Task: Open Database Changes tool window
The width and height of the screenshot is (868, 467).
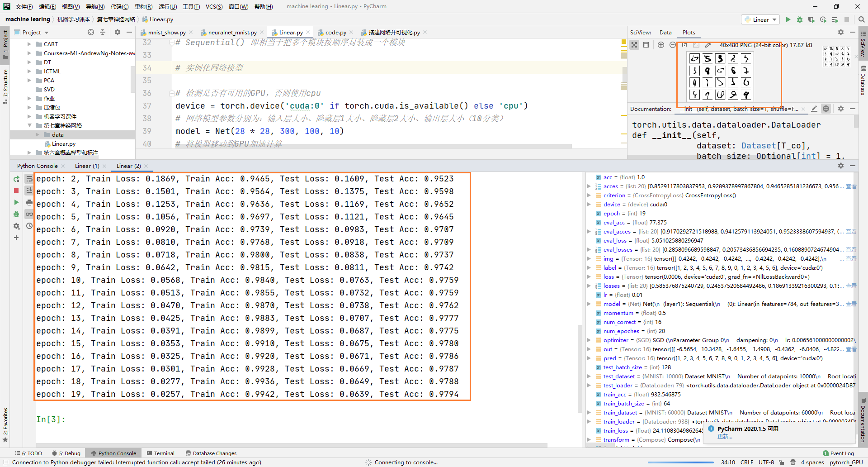Action: pyautogui.click(x=211, y=453)
